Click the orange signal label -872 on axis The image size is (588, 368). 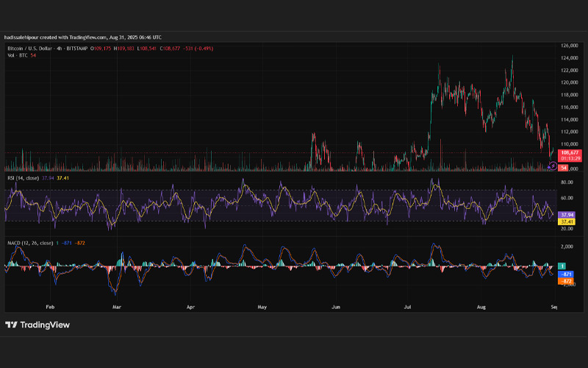click(566, 281)
